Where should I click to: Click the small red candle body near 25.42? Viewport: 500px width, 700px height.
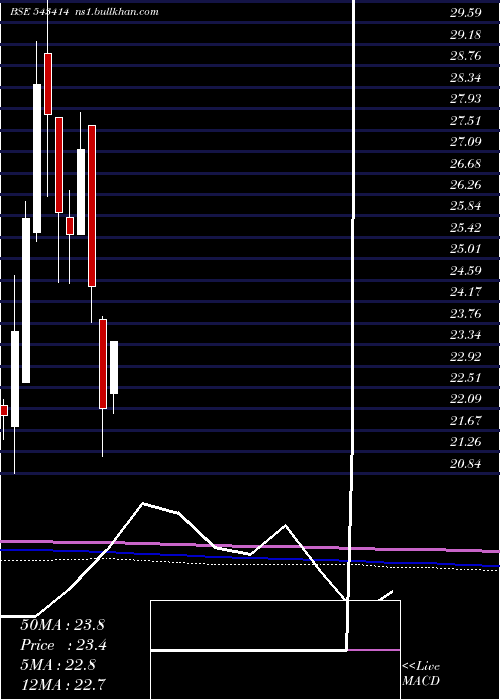pos(70,226)
